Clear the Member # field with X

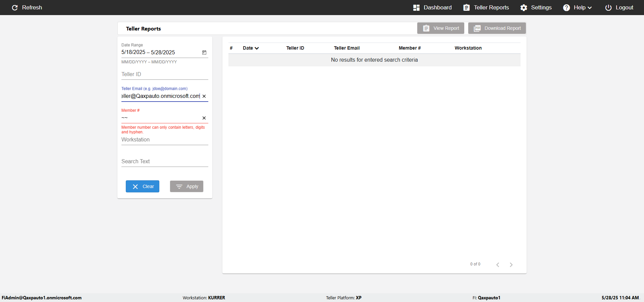tap(204, 118)
